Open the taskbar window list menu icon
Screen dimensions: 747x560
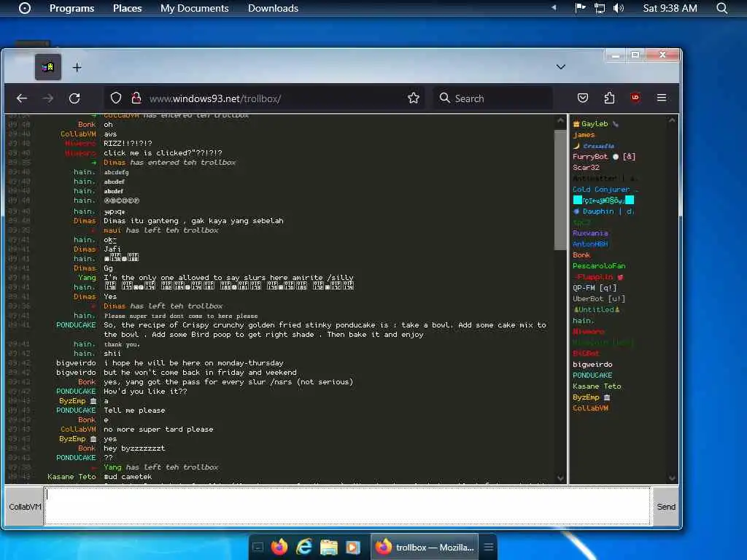click(488, 547)
